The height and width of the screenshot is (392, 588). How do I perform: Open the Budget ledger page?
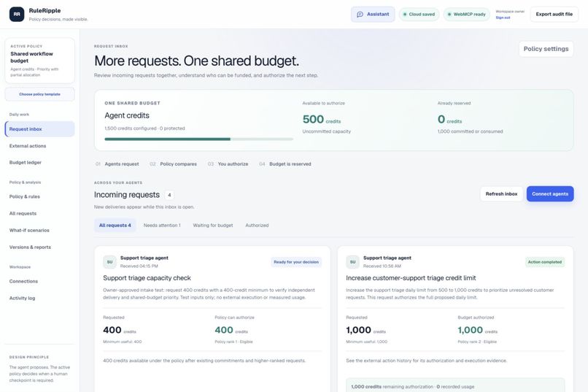[39, 163]
